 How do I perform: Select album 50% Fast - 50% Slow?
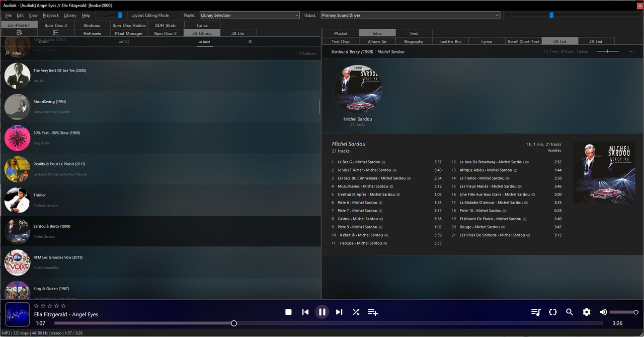click(x=160, y=138)
